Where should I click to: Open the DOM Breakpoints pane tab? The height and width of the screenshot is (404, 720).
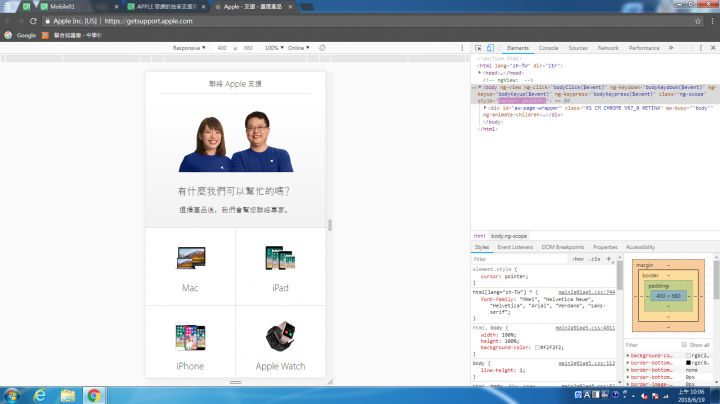tap(562, 247)
